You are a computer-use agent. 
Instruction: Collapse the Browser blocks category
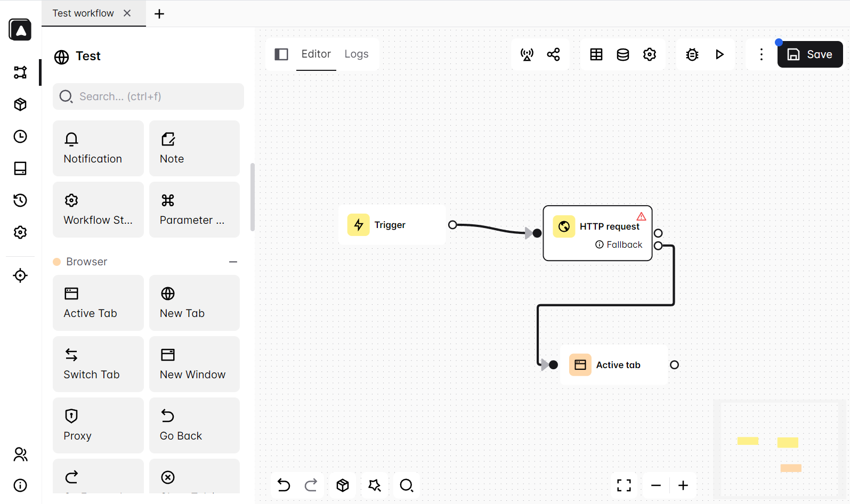point(233,262)
